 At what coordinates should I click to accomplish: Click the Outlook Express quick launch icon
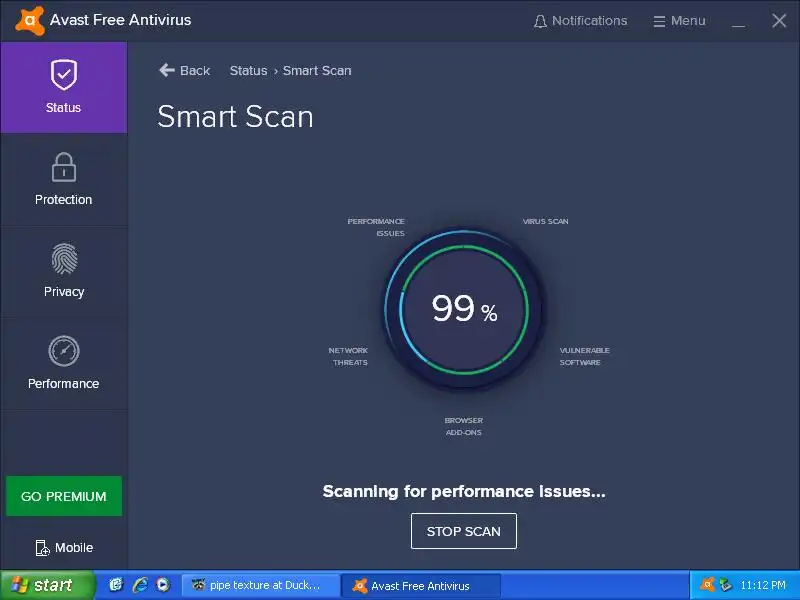coord(116,585)
